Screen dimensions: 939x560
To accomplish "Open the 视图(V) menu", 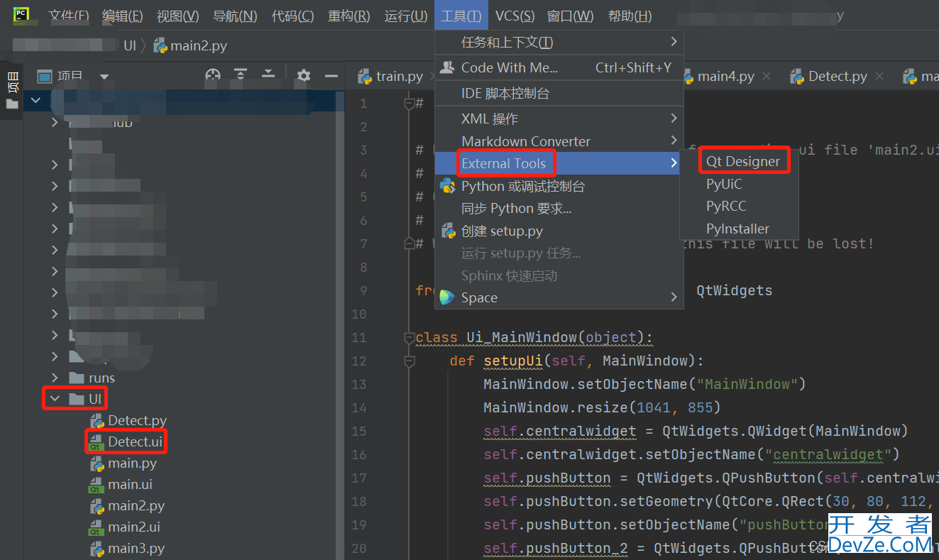I will point(177,16).
